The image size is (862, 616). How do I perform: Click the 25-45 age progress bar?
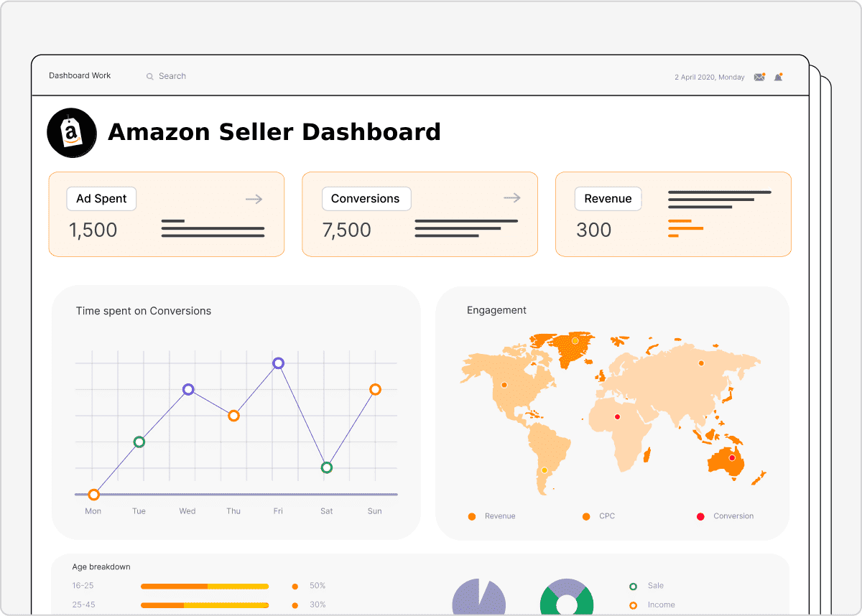pos(205,606)
